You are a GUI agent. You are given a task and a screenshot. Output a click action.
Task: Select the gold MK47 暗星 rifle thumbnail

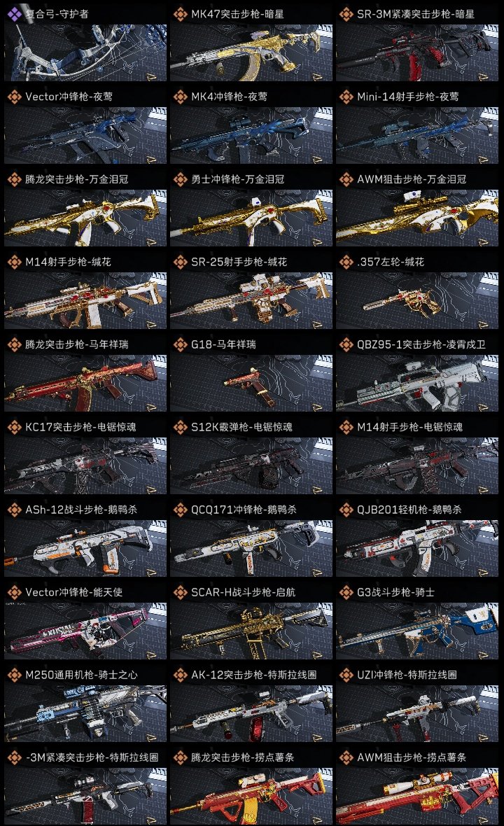tap(251, 52)
